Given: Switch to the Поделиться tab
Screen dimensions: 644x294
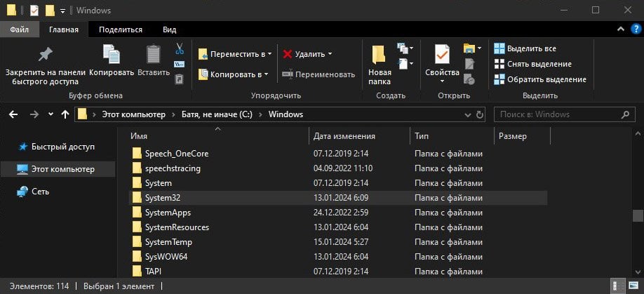Looking at the screenshot, I should [121, 29].
